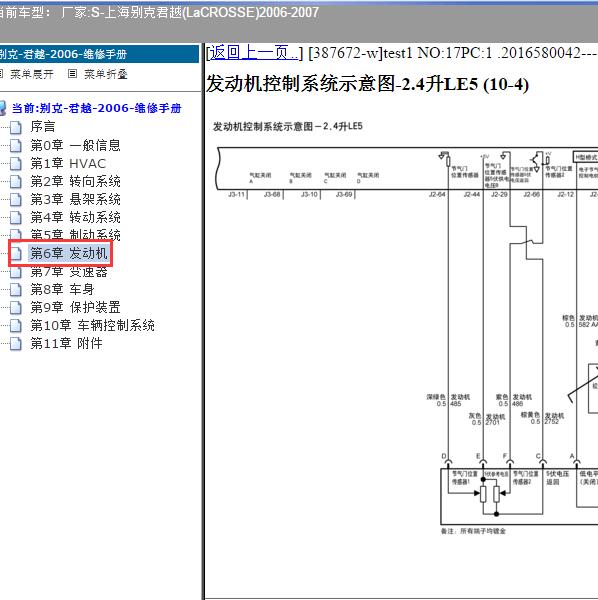Click the page title 发动机控制系统示意图-2.4升LE5 (10-4)
This screenshot has width=598, height=600.
tap(367, 84)
